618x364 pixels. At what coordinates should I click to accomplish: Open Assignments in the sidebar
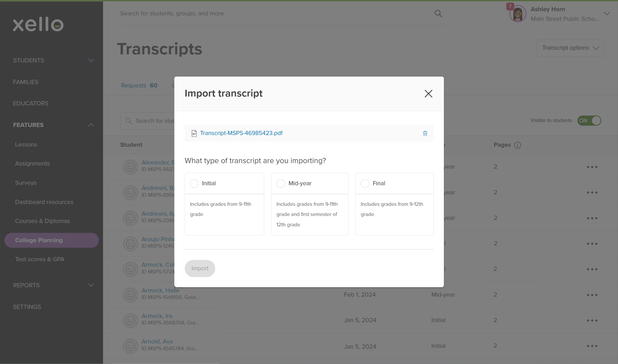(x=32, y=163)
